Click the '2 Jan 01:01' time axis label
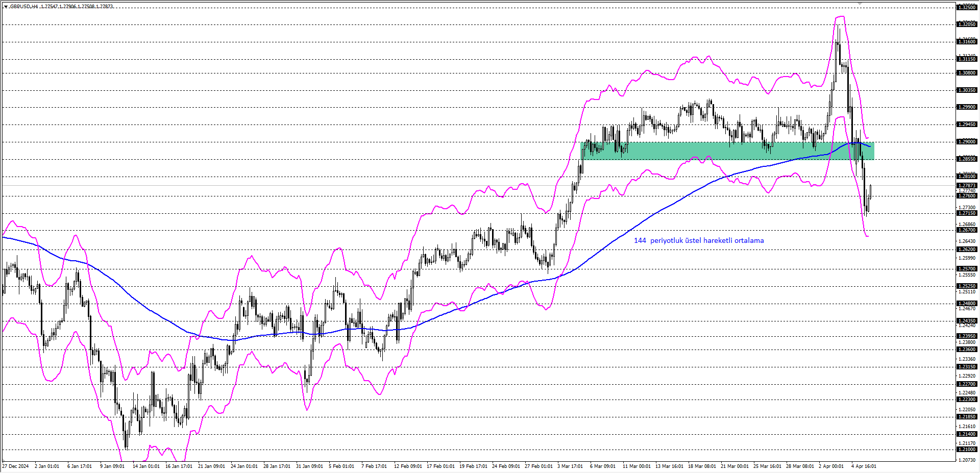 pyautogui.click(x=47, y=466)
